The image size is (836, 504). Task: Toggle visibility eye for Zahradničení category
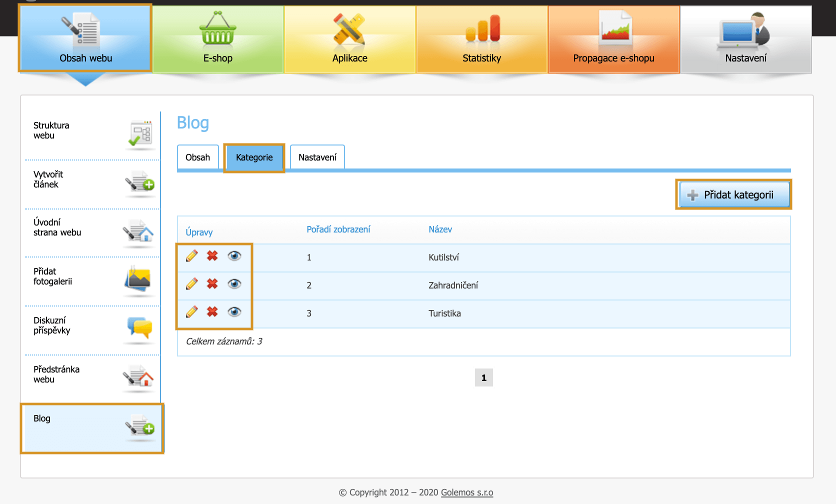coord(234,284)
